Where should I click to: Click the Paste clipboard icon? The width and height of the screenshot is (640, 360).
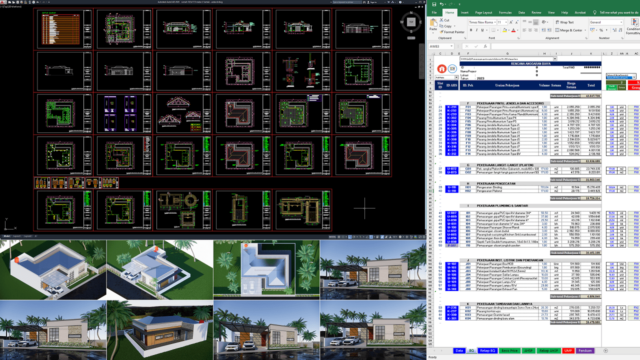[433, 22]
